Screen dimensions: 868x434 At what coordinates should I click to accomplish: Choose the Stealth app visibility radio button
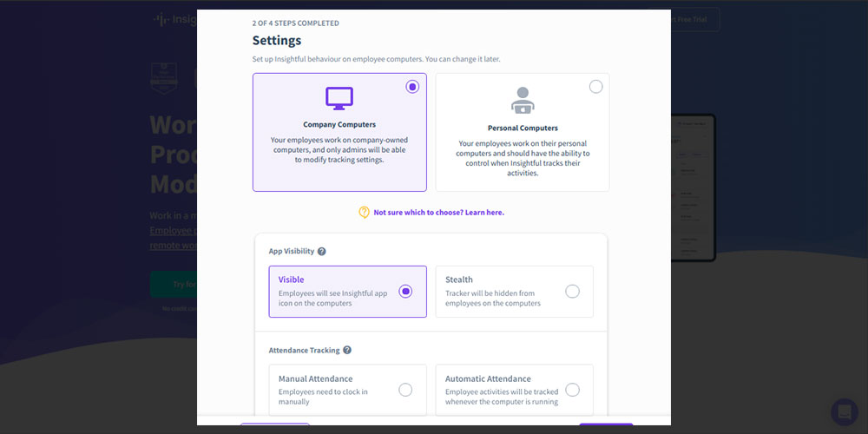point(572,291)
